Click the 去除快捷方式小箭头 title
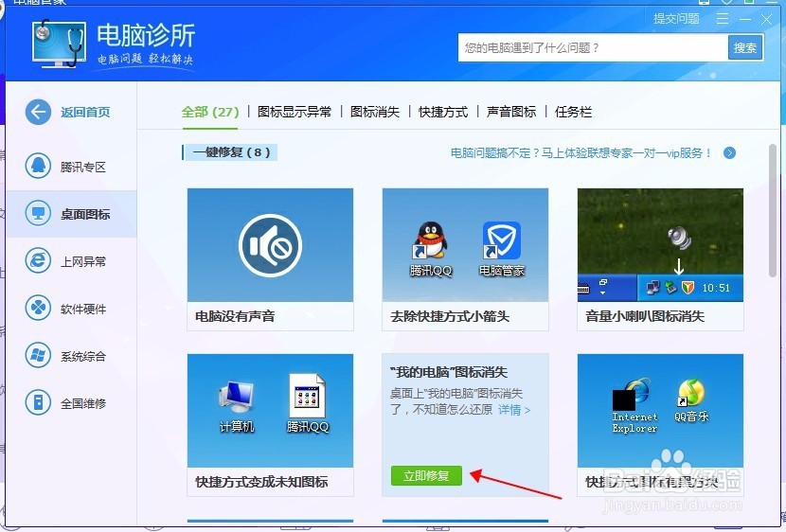786x532 pixels. [x=450, y=316]
